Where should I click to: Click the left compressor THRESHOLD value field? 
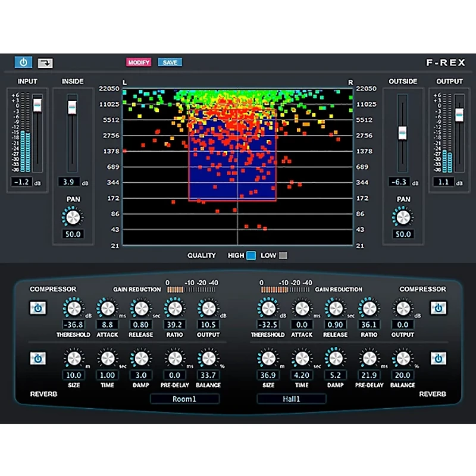73,325
